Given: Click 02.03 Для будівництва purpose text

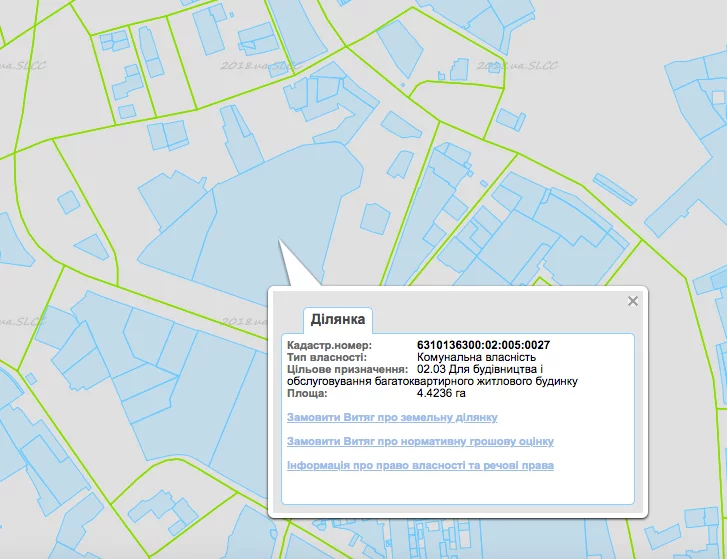Looking at the screenshot, I should (x=479, y=369).
